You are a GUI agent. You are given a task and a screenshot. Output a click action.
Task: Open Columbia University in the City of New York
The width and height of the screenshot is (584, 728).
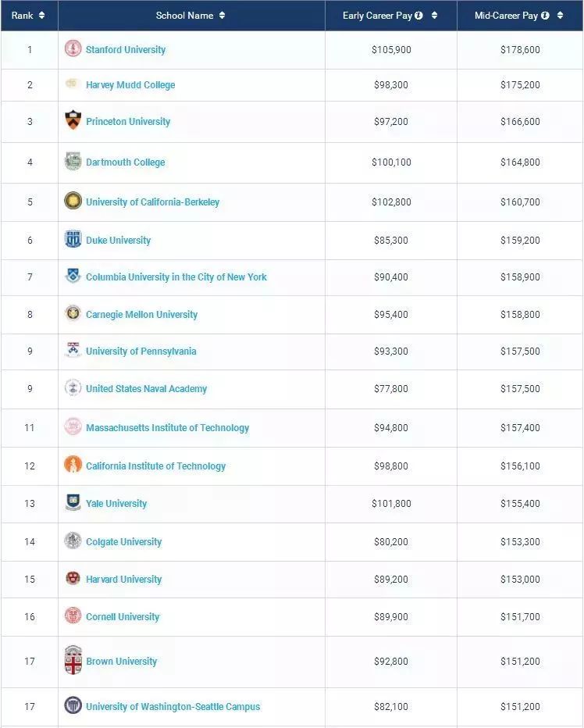click(176, 277)
